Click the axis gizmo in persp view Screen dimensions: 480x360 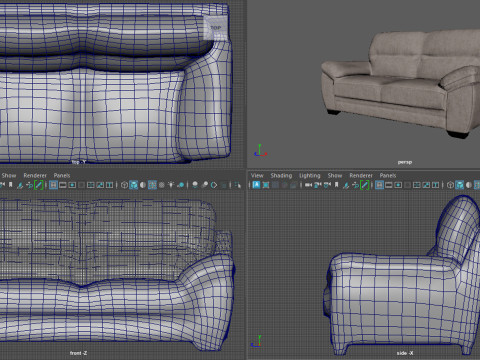[x=260, y=151]
